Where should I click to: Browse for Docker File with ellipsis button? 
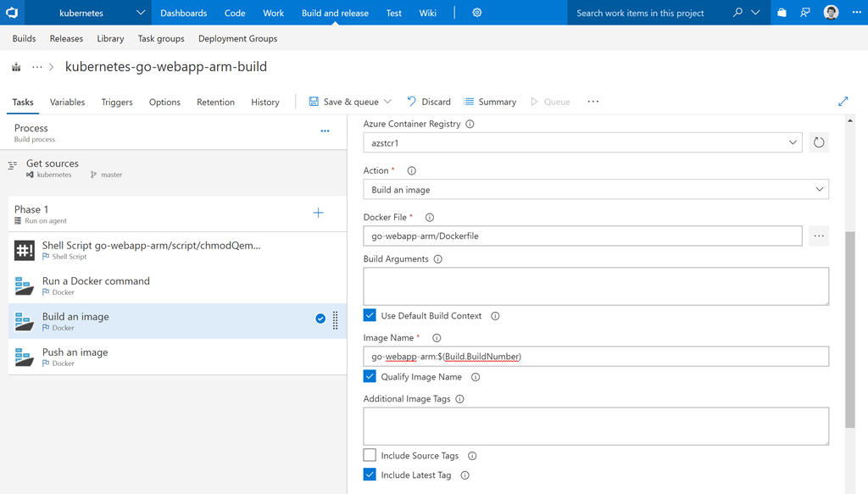pos(818,236)
